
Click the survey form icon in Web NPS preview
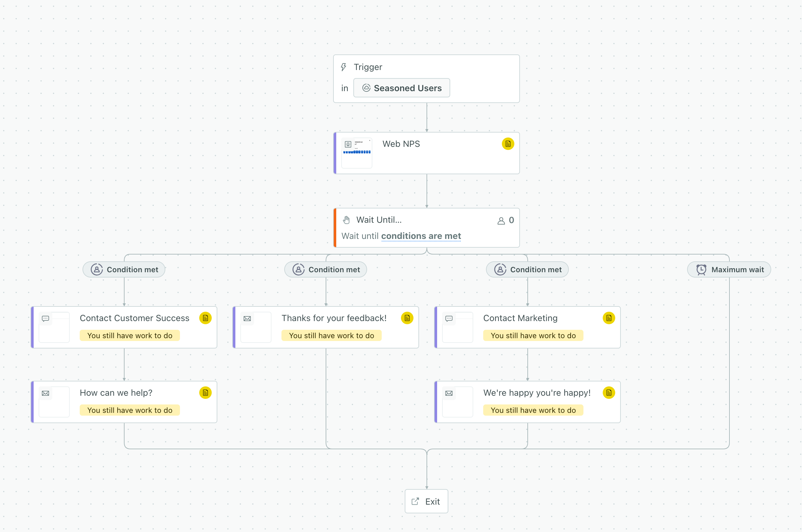tap(348, 144)
